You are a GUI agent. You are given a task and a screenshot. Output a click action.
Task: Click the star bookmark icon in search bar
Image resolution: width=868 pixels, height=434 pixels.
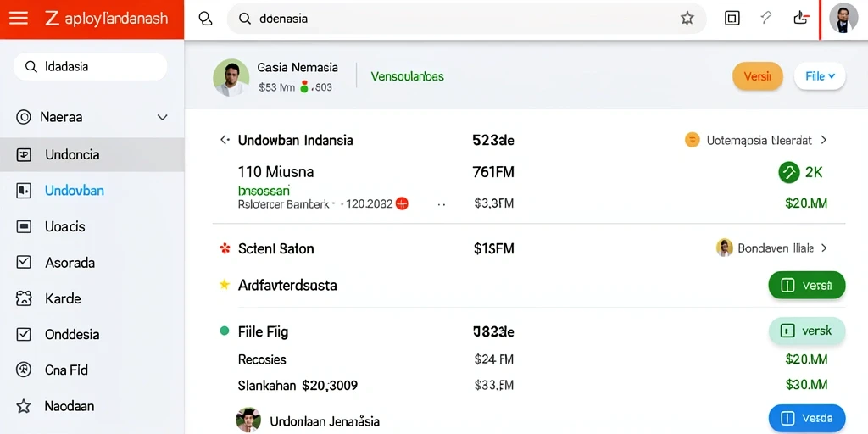[687, 19]
